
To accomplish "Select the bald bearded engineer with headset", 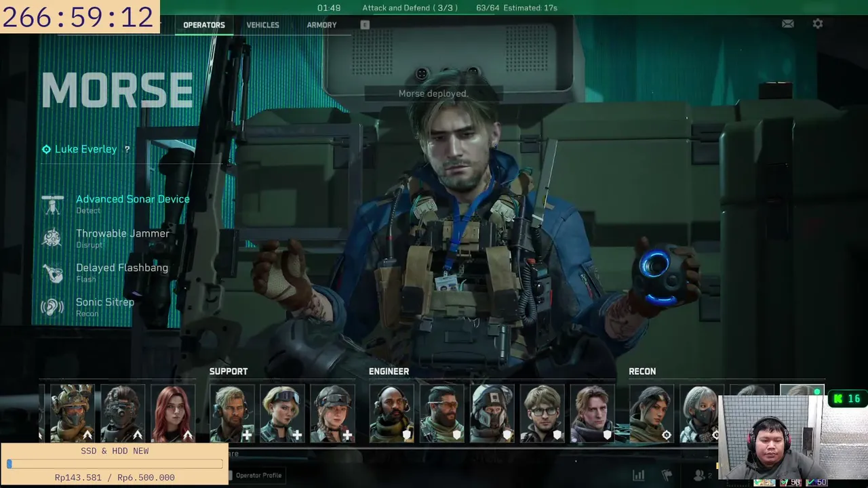I will tap(391, 413).
